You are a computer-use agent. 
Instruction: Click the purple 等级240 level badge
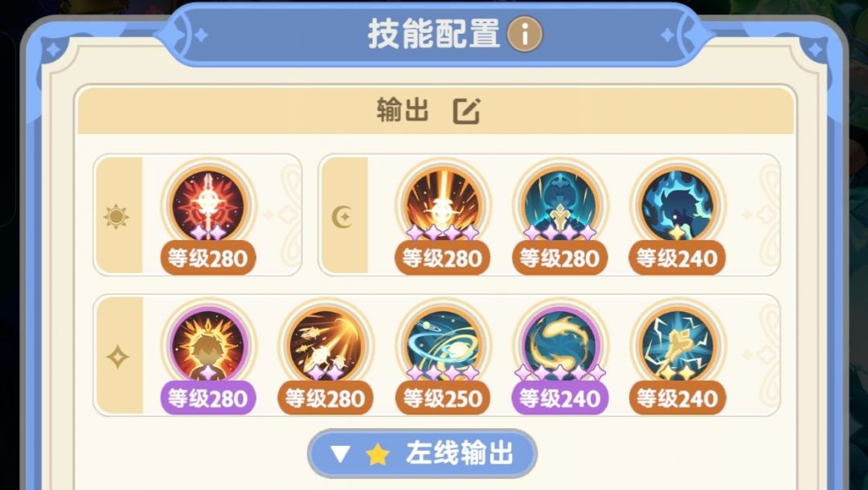559,398
